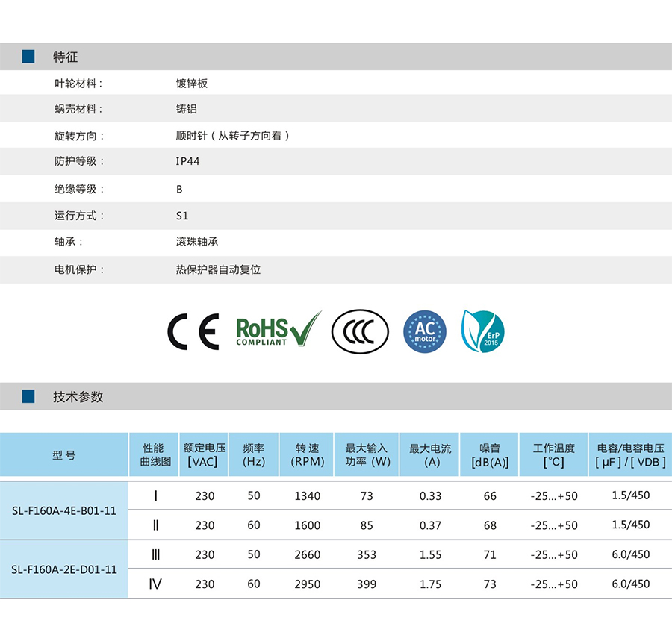672x644 pixels.
Task: Select the 特征 section heading
Action: tap(66, 57)
